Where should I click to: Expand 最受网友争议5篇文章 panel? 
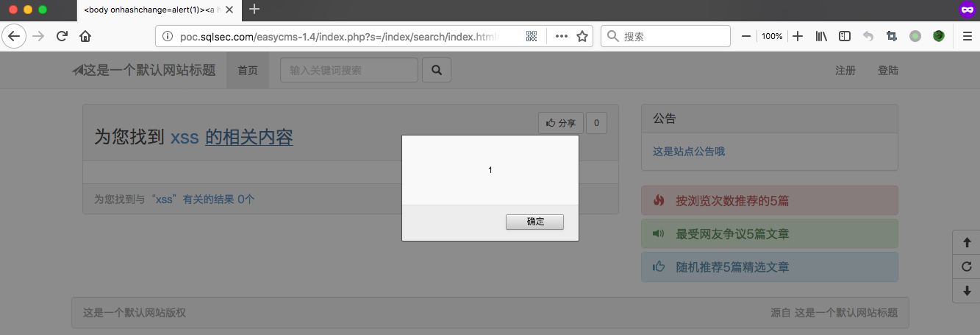(x=770, y=234)
